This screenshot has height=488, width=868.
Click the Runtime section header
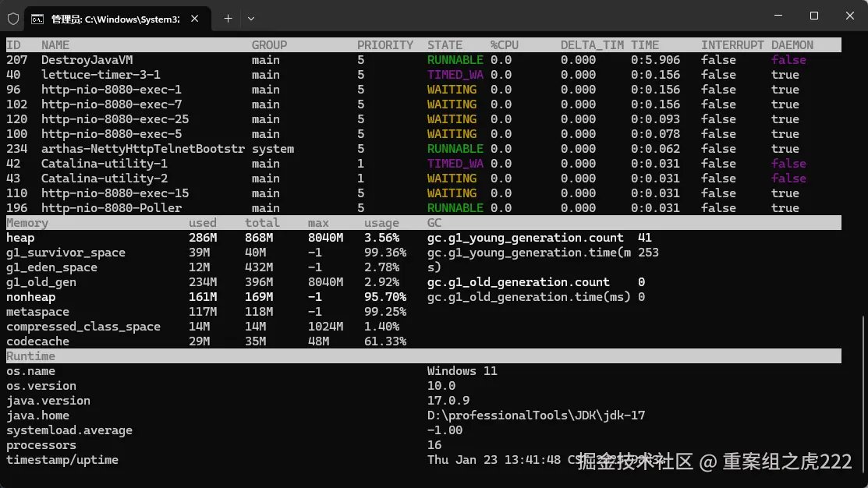click(30, 356)
